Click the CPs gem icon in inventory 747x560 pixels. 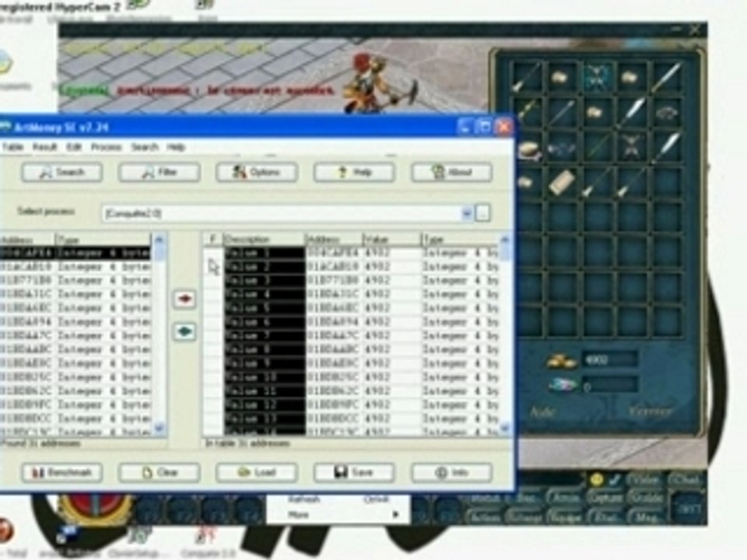(563, 386)
